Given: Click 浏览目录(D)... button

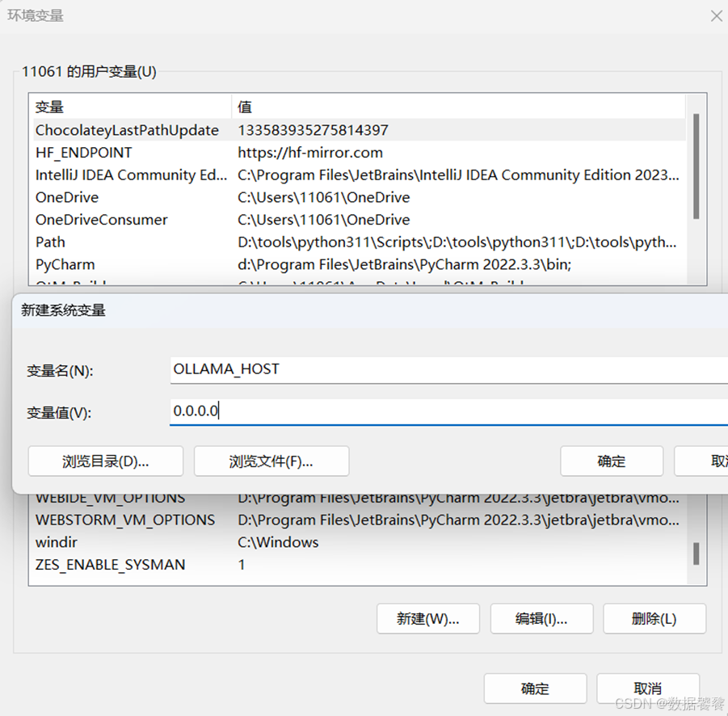Looking at the screenshot, I should (105, 461).
